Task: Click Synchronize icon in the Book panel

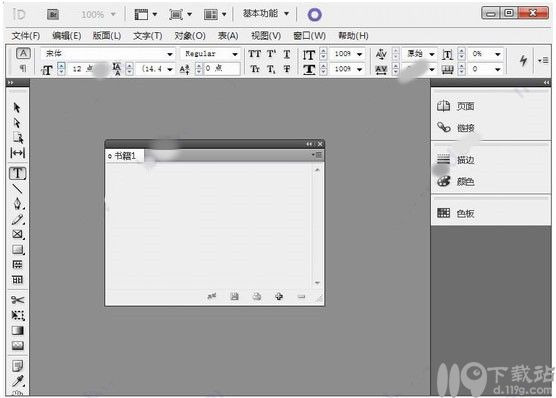Action: tap(212, 296)
